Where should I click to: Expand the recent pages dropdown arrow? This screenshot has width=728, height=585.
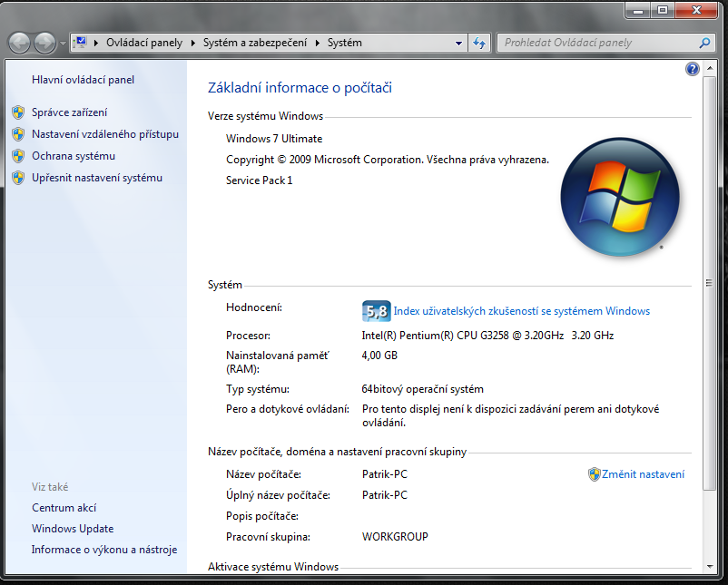pyautogui.click(x=63, y=43)
